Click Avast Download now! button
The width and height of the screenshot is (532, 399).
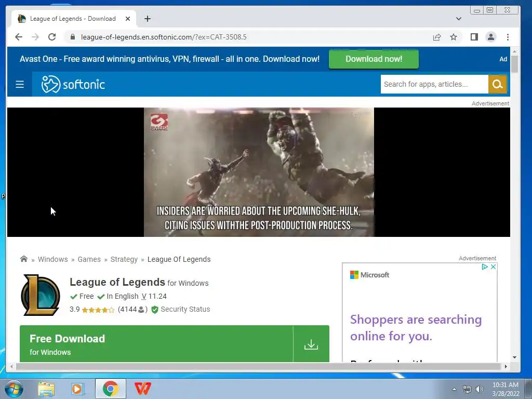(374, 59)
